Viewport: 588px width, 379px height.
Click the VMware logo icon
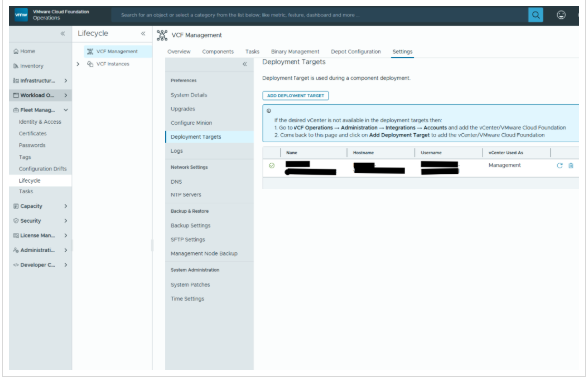(21, 15)
